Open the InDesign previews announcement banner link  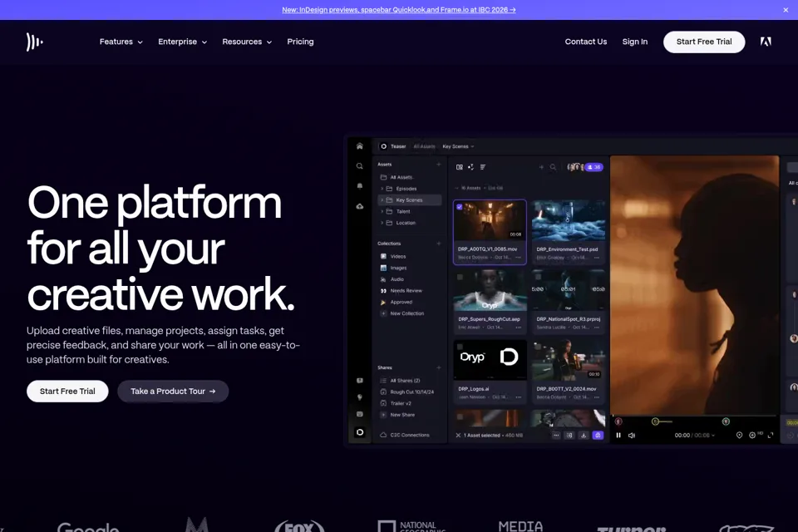pyautogui.click(x=398, y=10)
